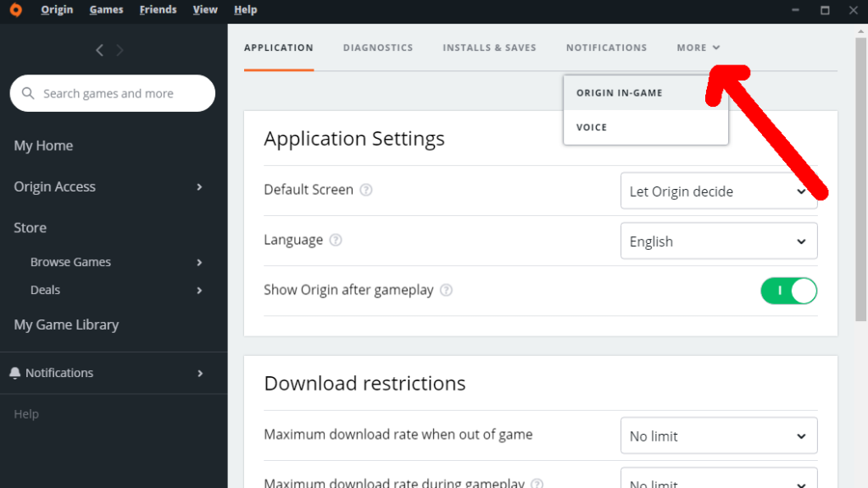Switch to the Installs & Saves tab
Viewport: 868px width, 488px height.
click(x=489, y=47)
